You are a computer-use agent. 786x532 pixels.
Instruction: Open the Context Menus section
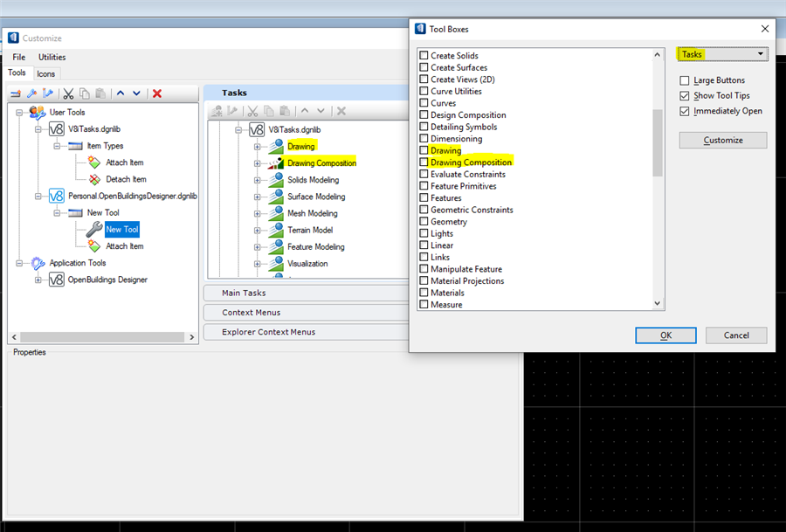point(307,313)
